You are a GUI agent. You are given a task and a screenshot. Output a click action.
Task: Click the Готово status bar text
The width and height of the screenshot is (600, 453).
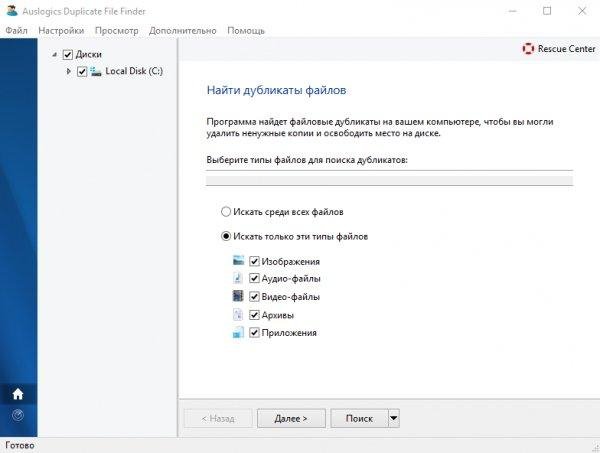(20, 445)
